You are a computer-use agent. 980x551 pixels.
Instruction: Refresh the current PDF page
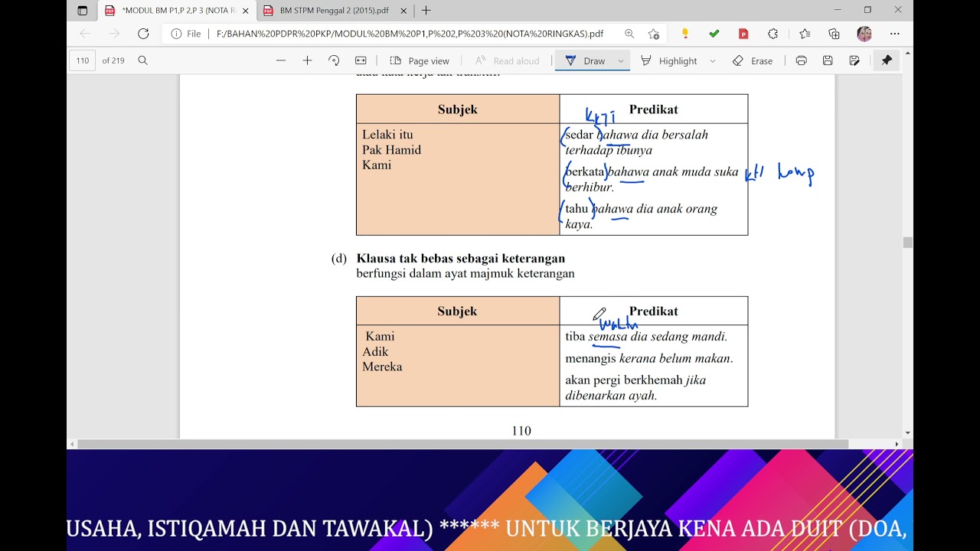(x=143, y=34)
